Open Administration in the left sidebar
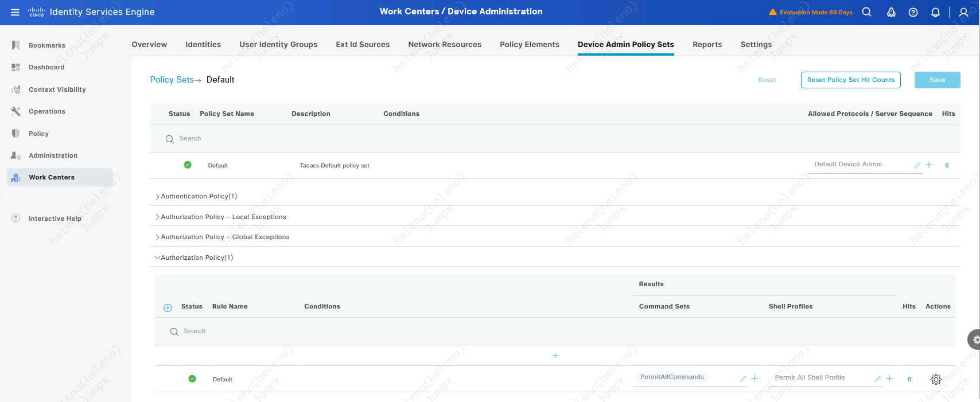This screenshot has height=402, width=980. 53,155
